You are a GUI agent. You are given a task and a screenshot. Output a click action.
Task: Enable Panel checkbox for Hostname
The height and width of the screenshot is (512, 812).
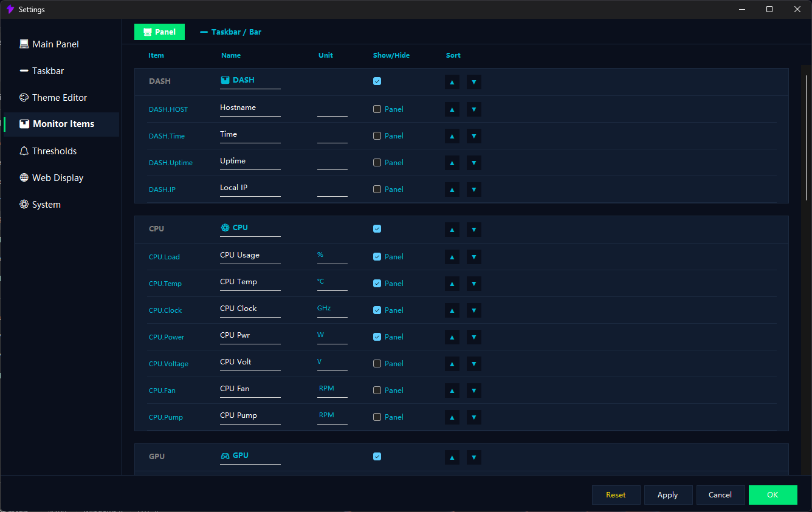coord(377,109)
